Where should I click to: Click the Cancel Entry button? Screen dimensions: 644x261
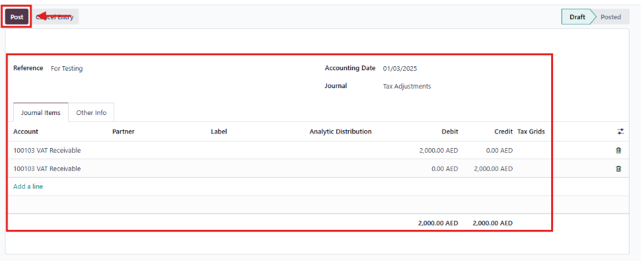pyautogui.click(x=54, y=17)
